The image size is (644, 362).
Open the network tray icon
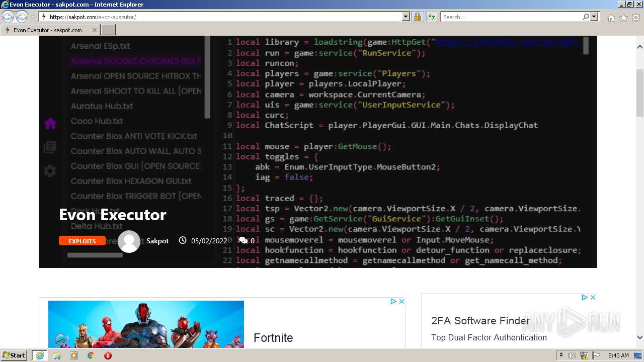584,355
